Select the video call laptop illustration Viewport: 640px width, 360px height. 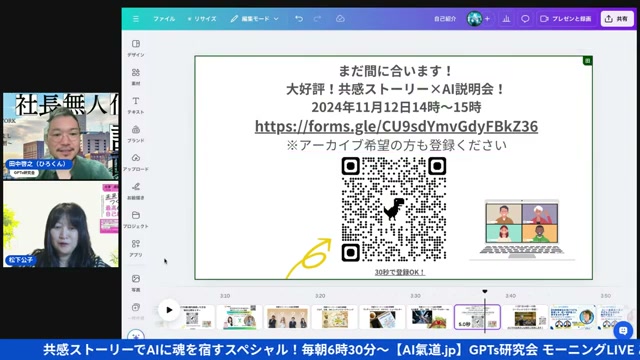click(522, 230)
